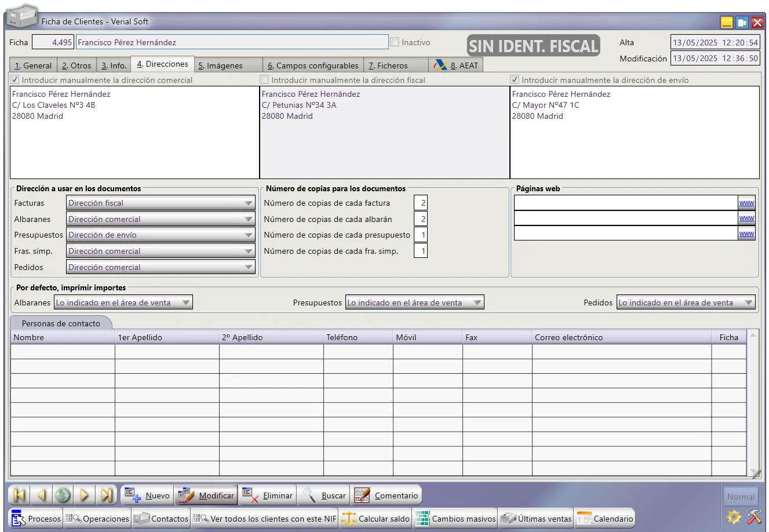The image size is (769, 532).
Task: Open Pedidos imprimir importes dropdown
Action: click(x=748, y=303)
